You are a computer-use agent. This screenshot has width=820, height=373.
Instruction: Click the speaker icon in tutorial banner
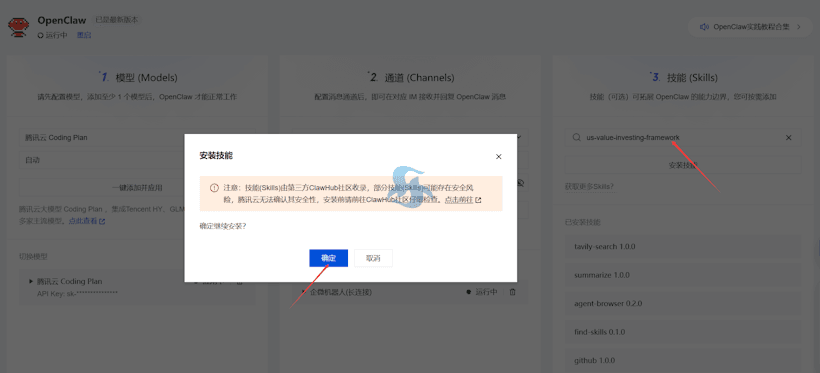(x=704, y=27)
